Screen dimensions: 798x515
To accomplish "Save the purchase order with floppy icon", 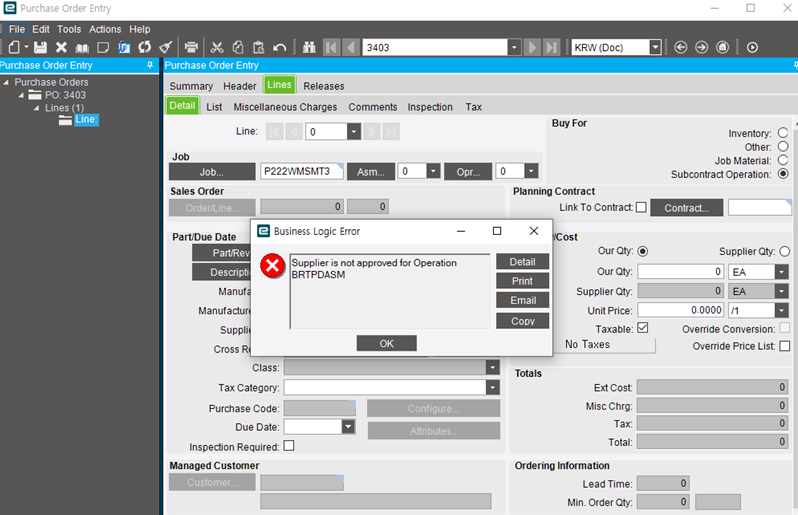I will point(40,47).
